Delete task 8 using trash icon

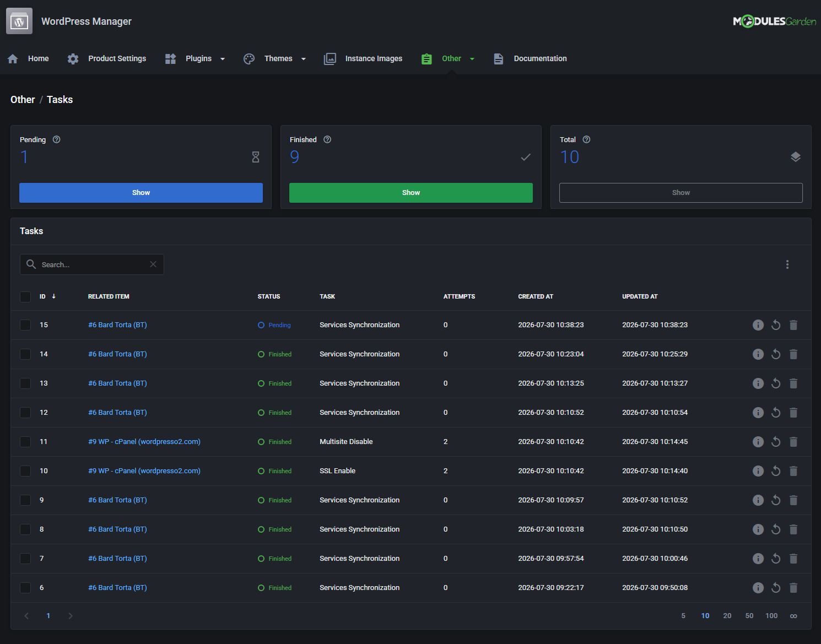793,529
